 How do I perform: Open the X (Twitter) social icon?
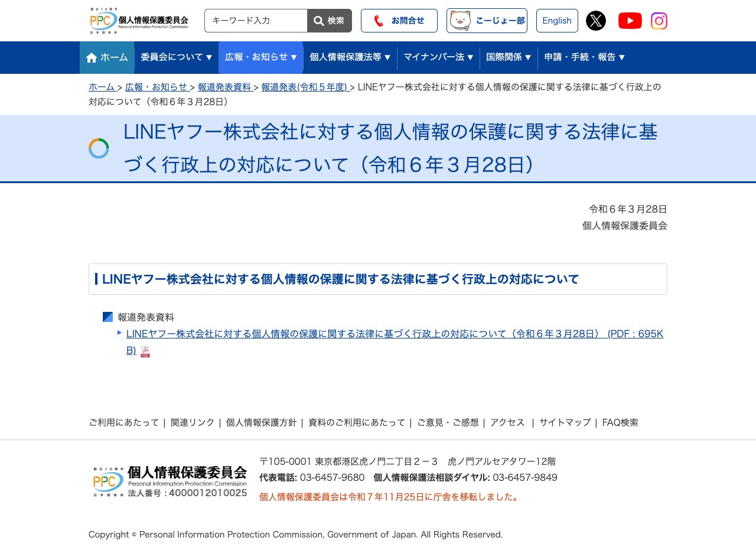tap(596, 21)
